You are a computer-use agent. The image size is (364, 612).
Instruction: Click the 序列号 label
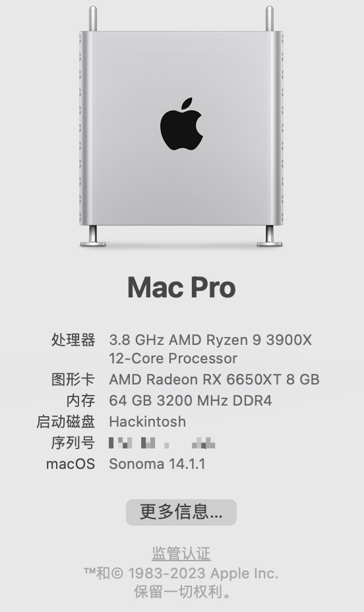(x=73, y=443)
